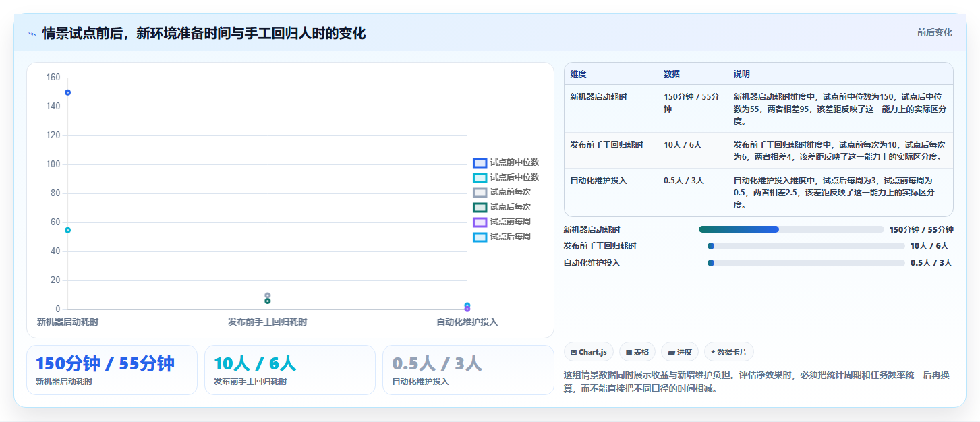The height and width of the screenshot is (422, 980).
Task: Toggle the 试点前每周 legend entry
Action: coord(502,222)
